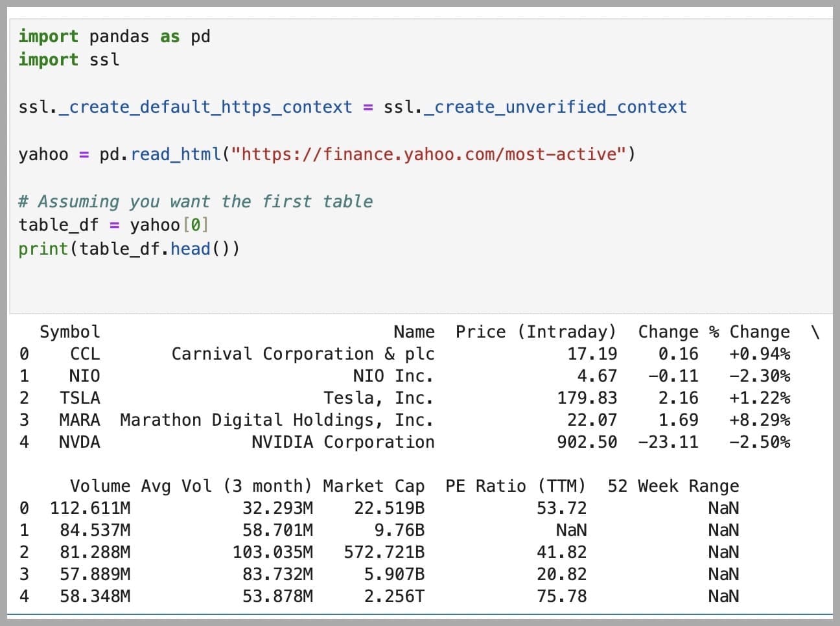Place cursor in the table_df assignment line
This screenshot has width=840, height=626.
[x=113, y=225]
